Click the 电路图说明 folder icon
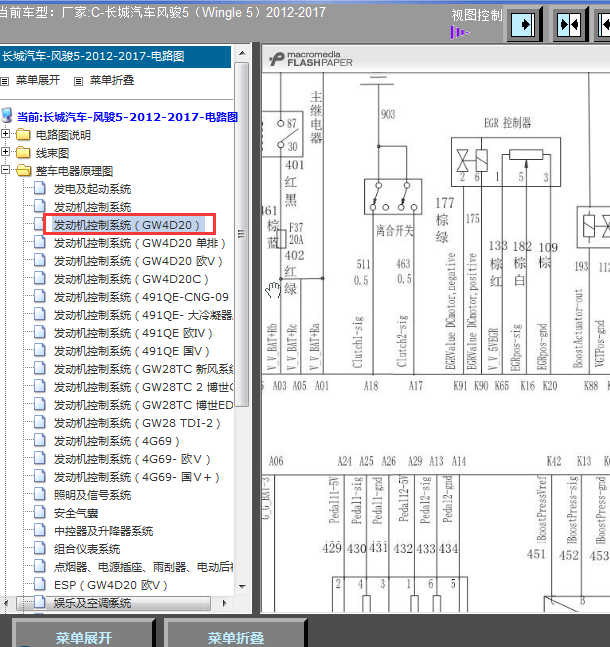Screen dimensions: 610x647 pos(24,135)
